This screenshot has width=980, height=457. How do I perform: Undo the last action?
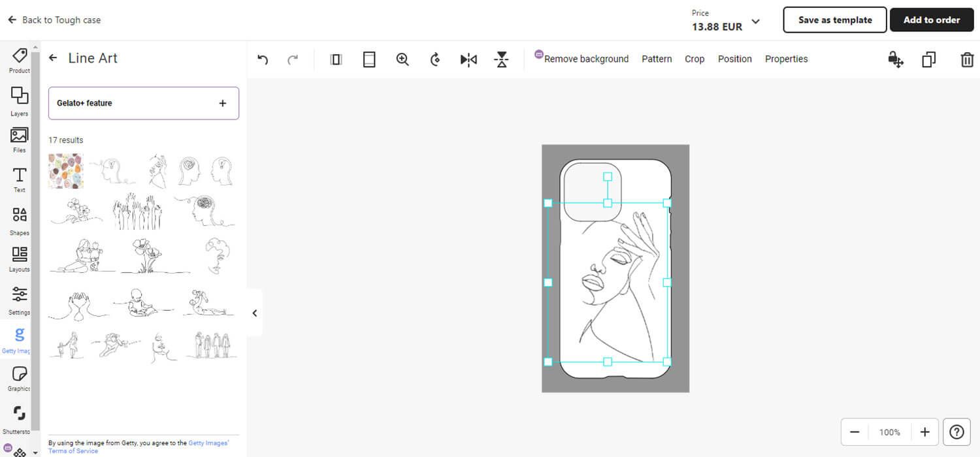pos(263,59)
